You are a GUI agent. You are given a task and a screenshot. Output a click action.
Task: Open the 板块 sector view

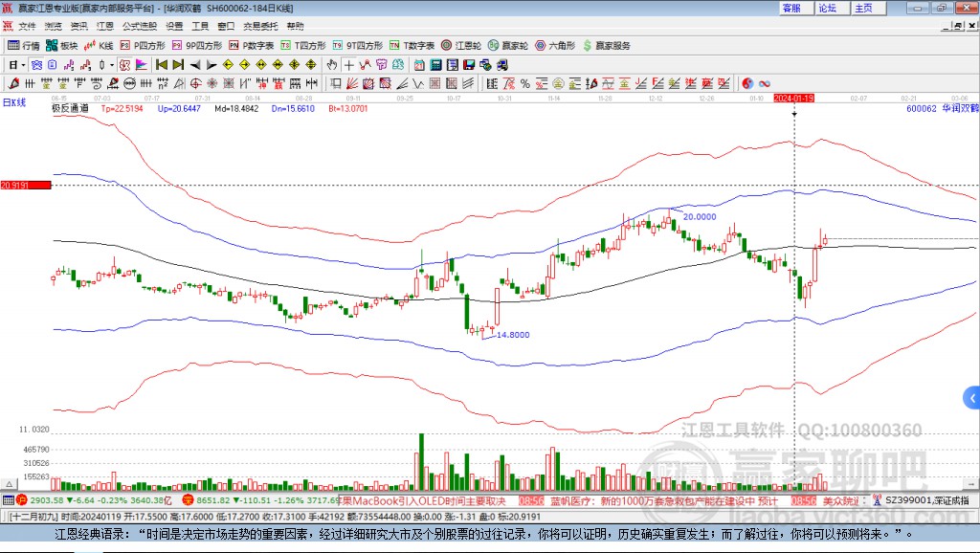point(62,46)
